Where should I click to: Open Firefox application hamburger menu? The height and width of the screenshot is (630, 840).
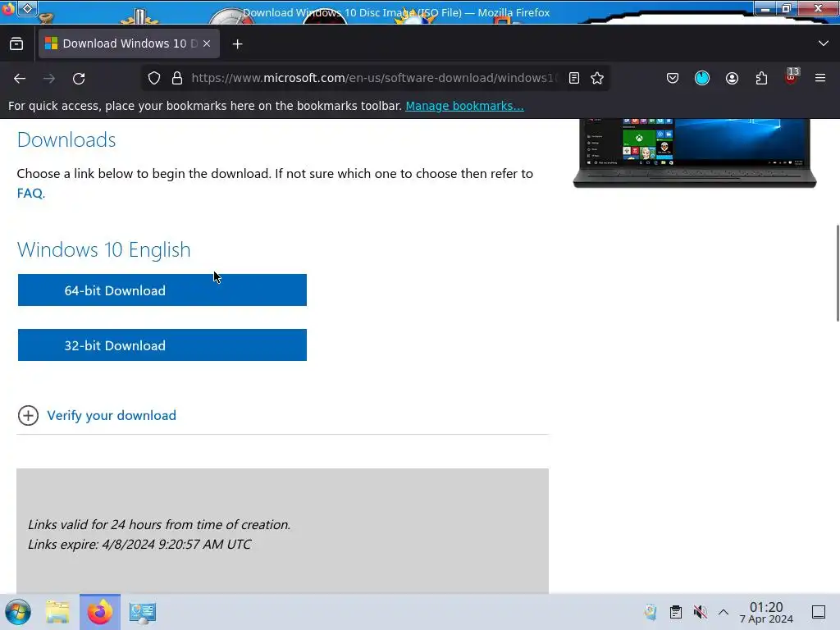pos(819,78)
